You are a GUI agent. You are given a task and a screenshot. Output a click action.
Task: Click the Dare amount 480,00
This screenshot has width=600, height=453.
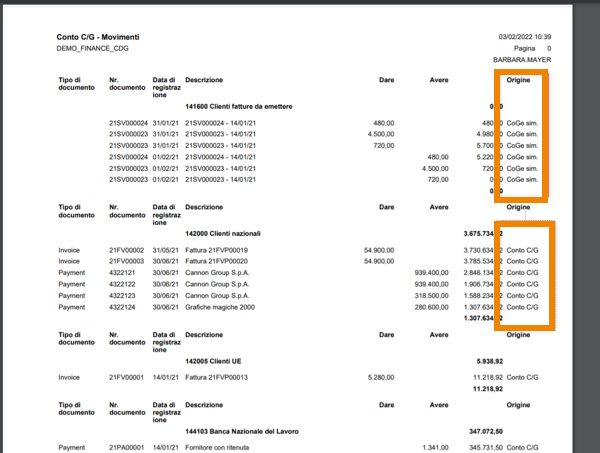384,123
